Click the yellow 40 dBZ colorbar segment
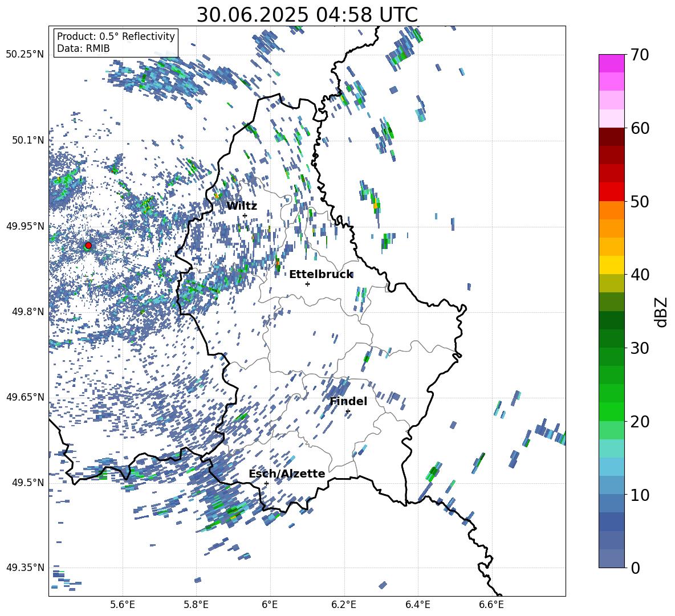 click(x=611, y=265)
